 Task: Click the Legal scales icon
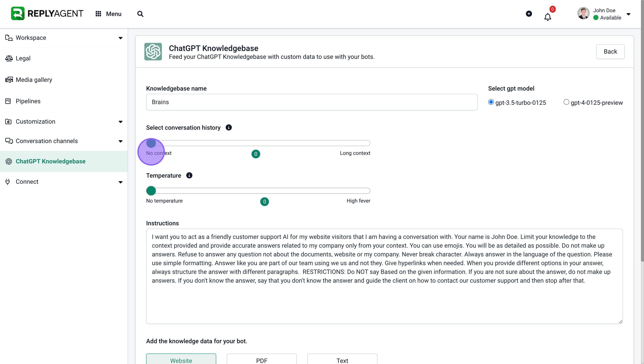(x=9, y=58)
